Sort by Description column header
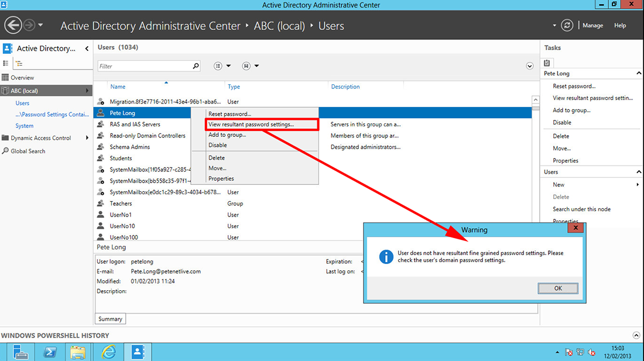This screenshot has height=361, width=644. pyautogui.click(x=345, y=87)
